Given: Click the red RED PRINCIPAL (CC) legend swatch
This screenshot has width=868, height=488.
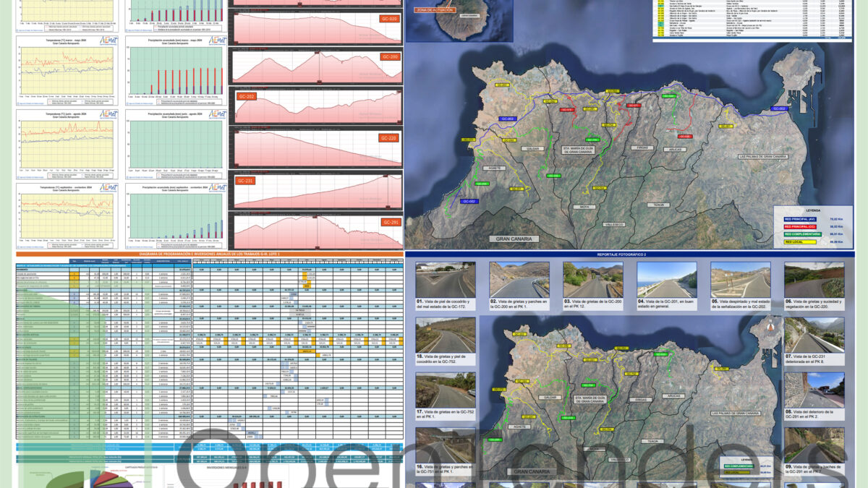Looking at the screenshot, I should (x=803, y=226).
